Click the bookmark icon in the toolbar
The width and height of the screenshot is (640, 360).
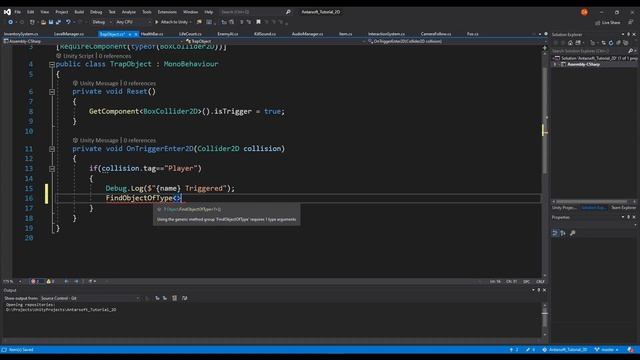tap(258, 22)
